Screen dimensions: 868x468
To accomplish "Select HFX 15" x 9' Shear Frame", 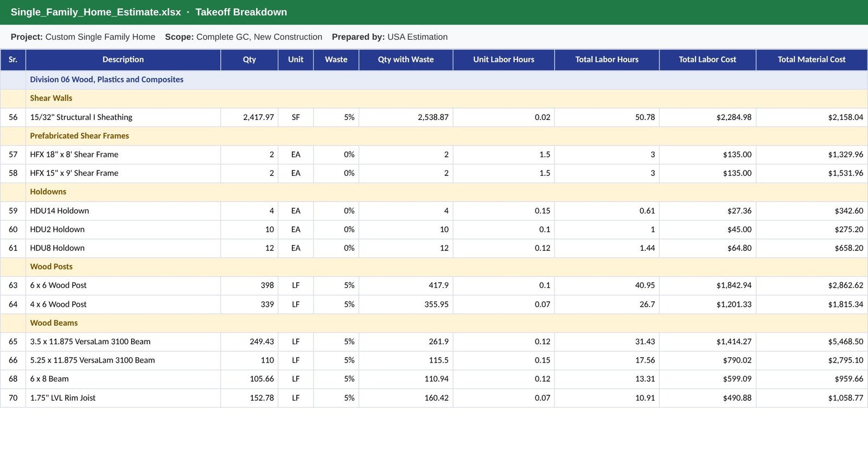I will point(123,173).
